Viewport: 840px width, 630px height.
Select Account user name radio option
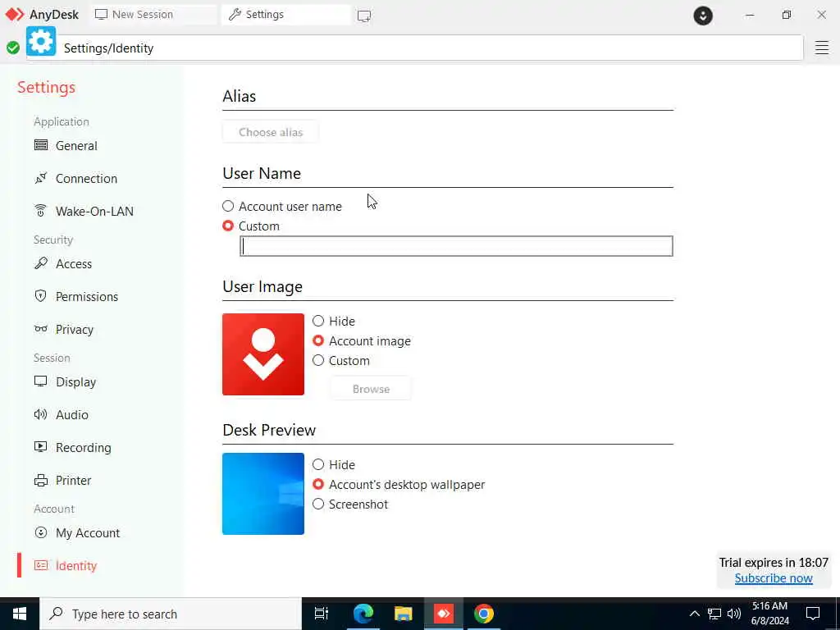228,206
